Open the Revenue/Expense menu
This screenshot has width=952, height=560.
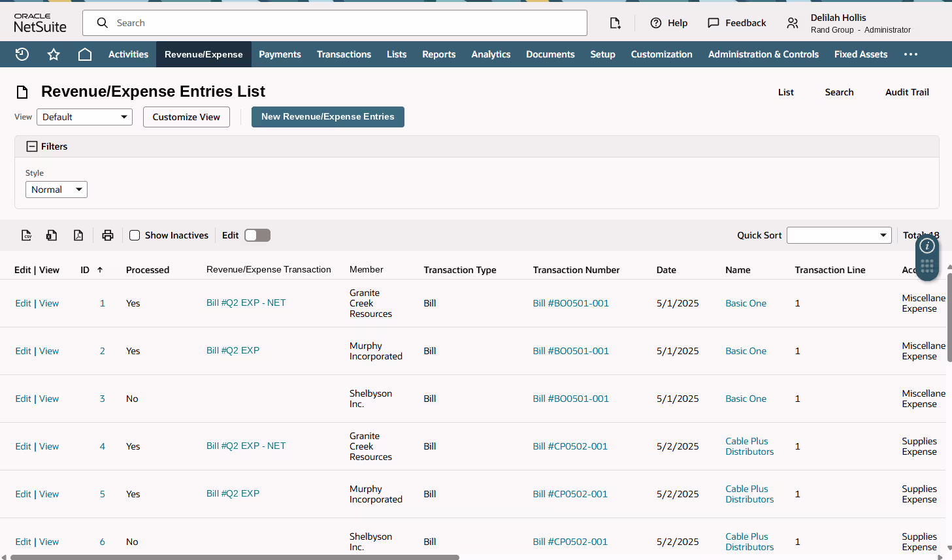coord(204,54)
